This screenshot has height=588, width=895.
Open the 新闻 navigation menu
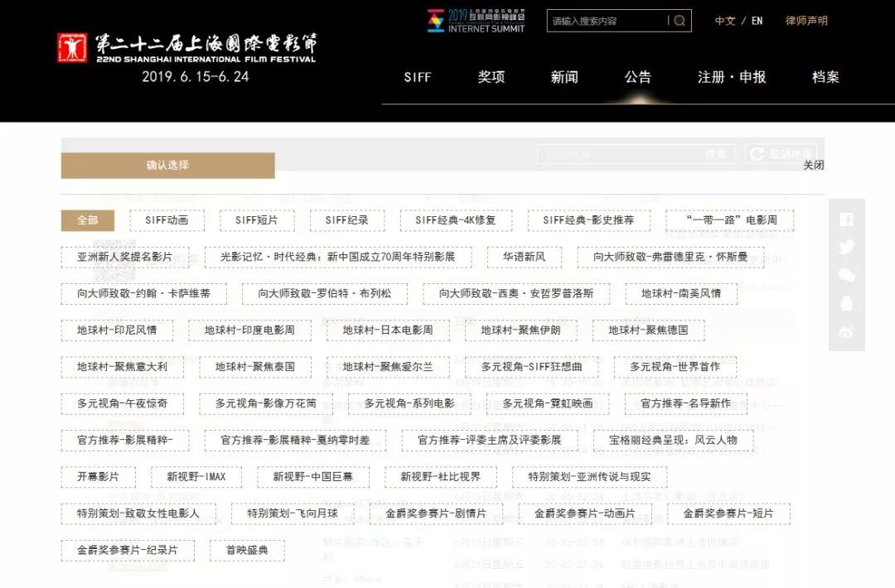[564, 77]
